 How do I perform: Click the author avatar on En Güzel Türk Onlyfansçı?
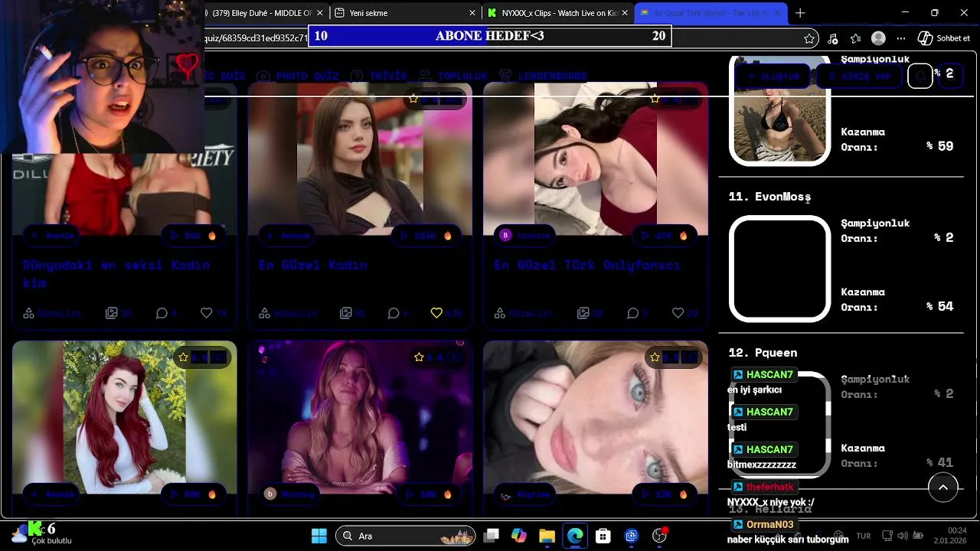pyautogui.click(x=505, y=236)
